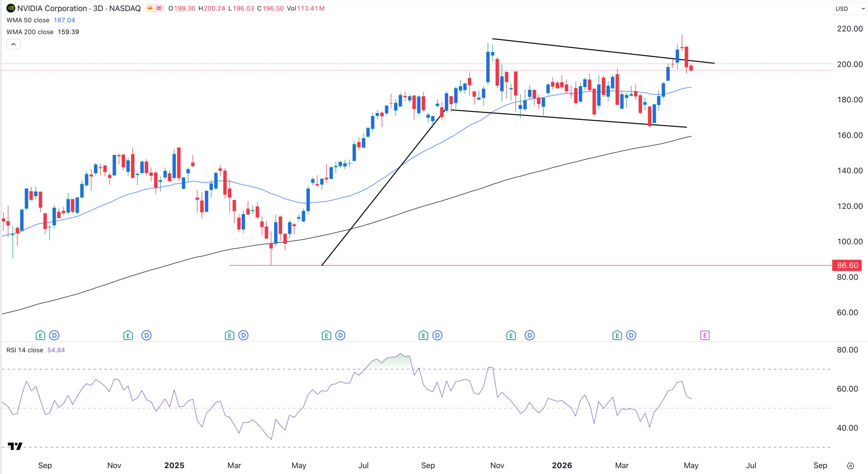This screenshot has height=474, width=868.
Task: Collapse the indicator legend with the chevron
Action: (x=14, y=44)
